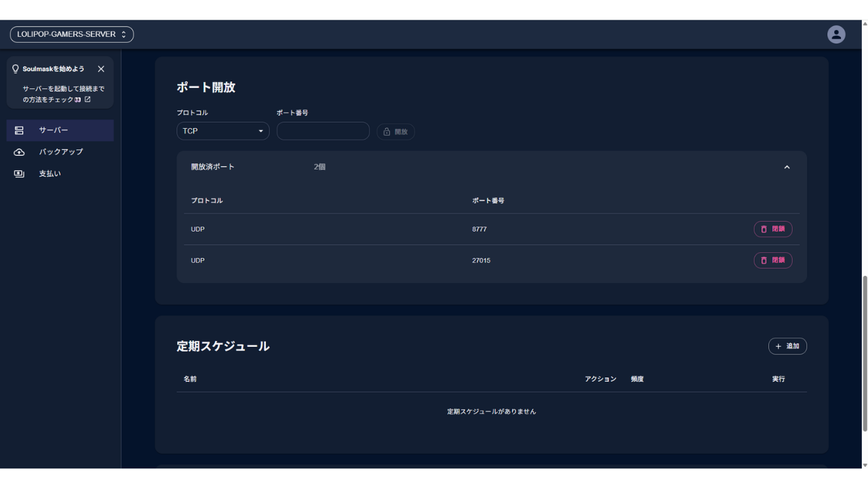The height and width of the screenshot is (488, 868).
Task: Click the サーバー sidebar server icon
Action: tap(19, 130)
